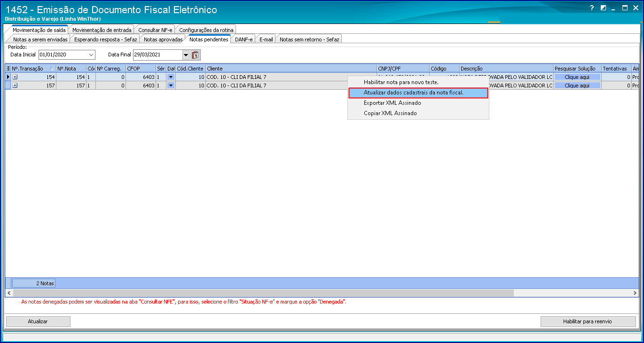Click the CFOP 6403 cell in row 157
The image size is (644, 343).
141,86
